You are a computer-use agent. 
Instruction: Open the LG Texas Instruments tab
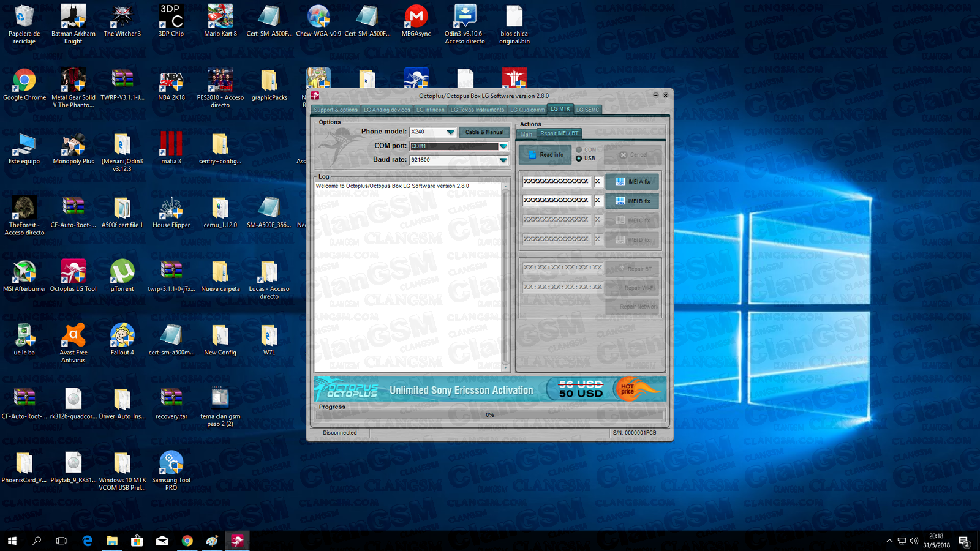pos(477,110)
